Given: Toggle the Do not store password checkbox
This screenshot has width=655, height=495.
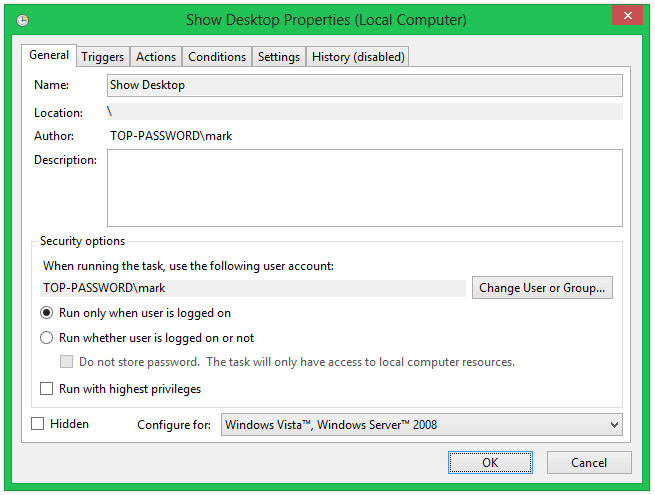Looking at the screenshot, I should 67,362.
